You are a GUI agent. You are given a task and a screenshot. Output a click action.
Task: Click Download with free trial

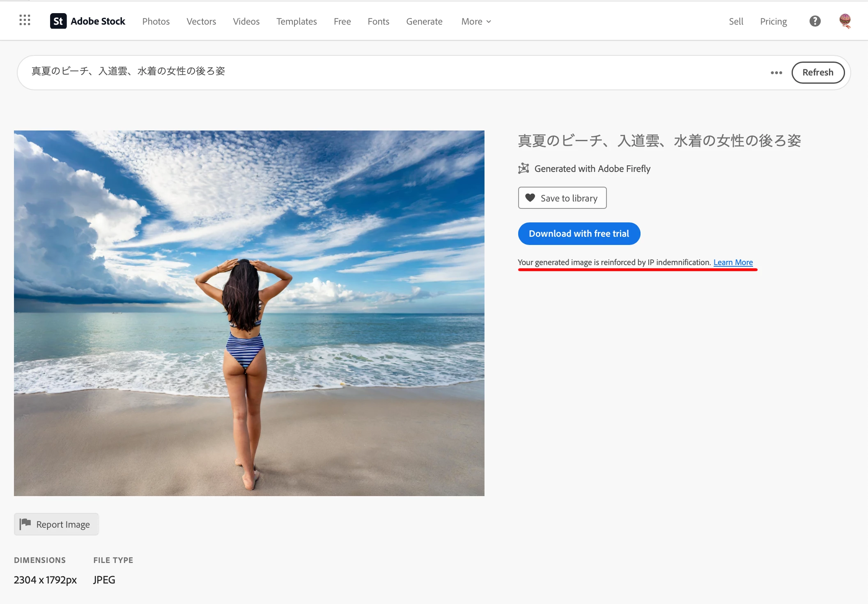(x=579, y=233)
